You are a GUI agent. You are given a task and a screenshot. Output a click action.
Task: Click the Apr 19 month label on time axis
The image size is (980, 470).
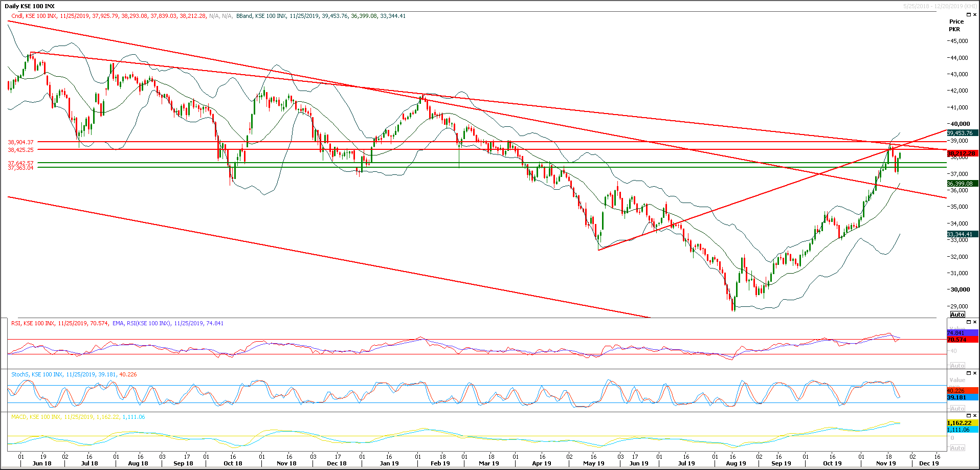542,463
